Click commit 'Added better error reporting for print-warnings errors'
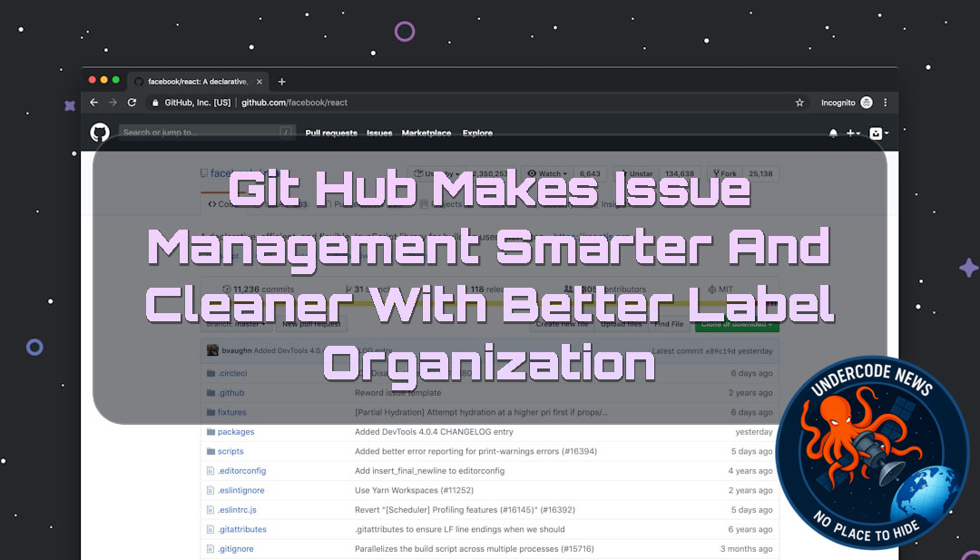The image size is (980, 560). [475, 451]
